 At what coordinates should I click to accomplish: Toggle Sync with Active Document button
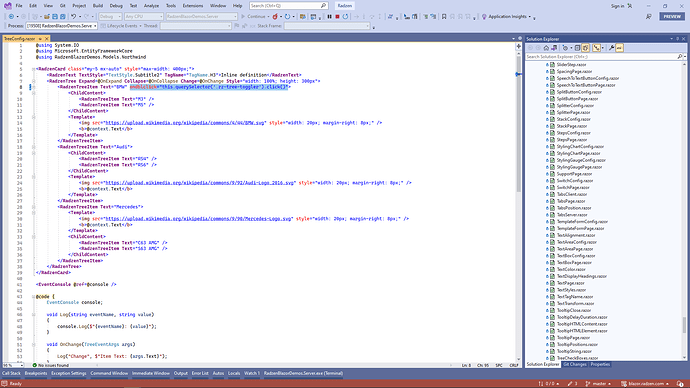pyautogui.click(x=596, y=48)
